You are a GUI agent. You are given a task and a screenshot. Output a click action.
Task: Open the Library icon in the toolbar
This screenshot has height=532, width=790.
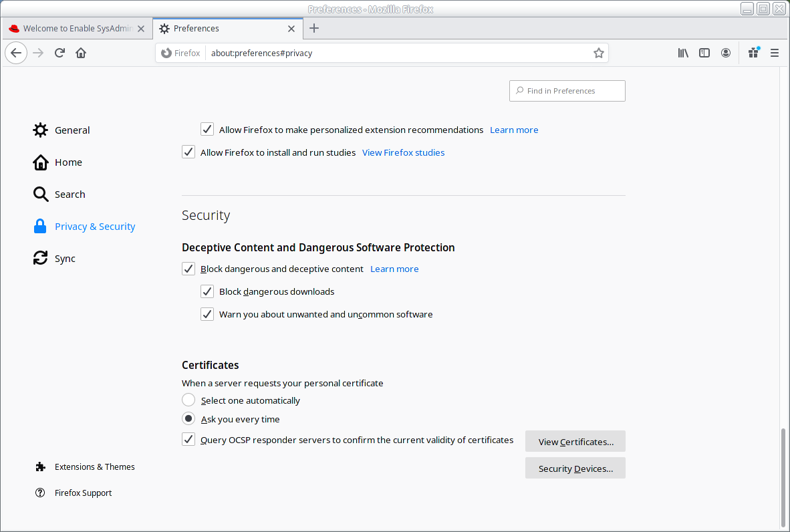click(x=683, y=53)
